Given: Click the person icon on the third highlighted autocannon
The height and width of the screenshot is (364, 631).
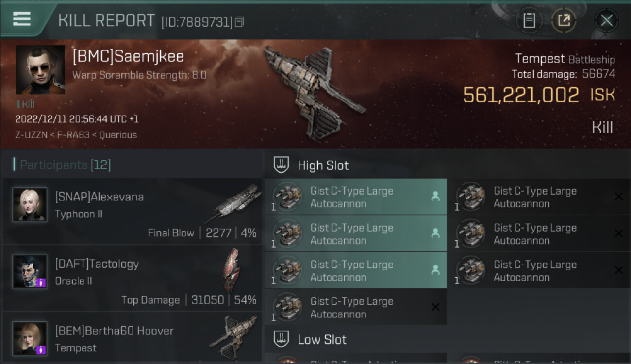Looking at the screenshot, I should point(435,270).
